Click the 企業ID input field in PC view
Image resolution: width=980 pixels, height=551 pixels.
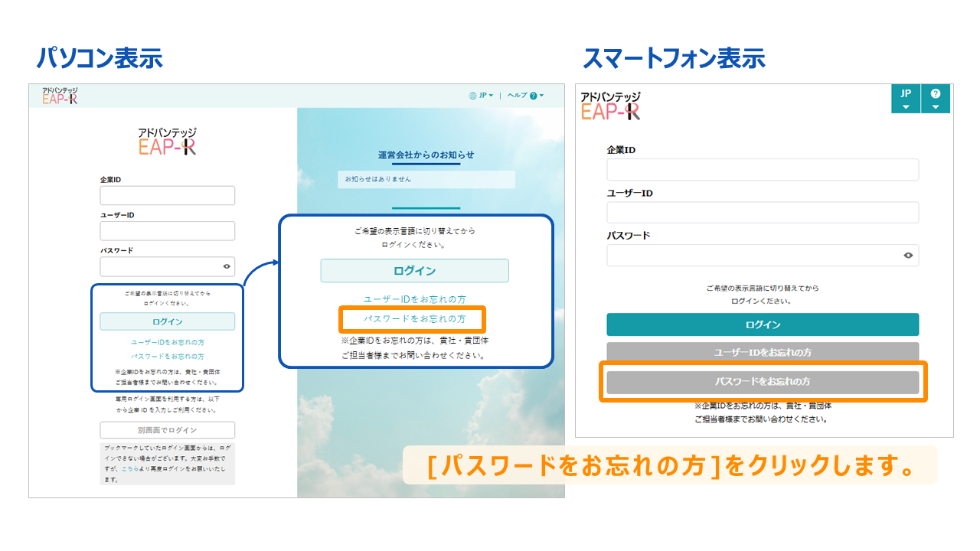tap(168, 195)
